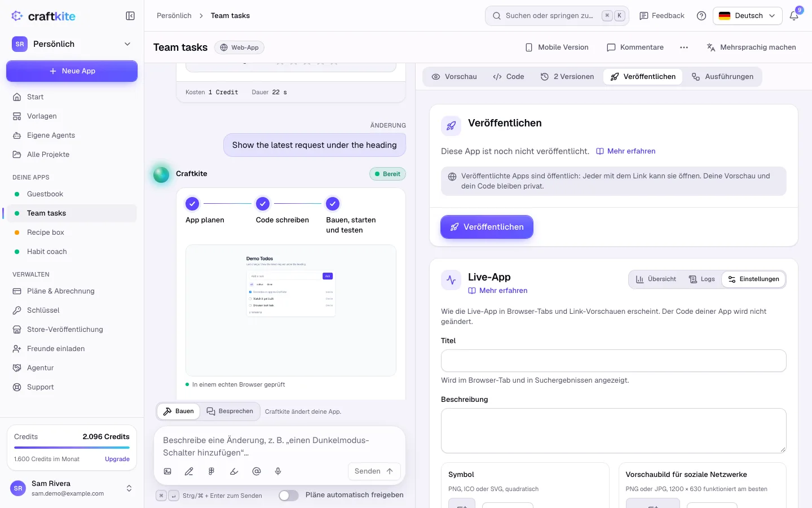Click the Craftkite green orb avatar
This screenshot has height=508, width=812.
[x=161, y=174]
